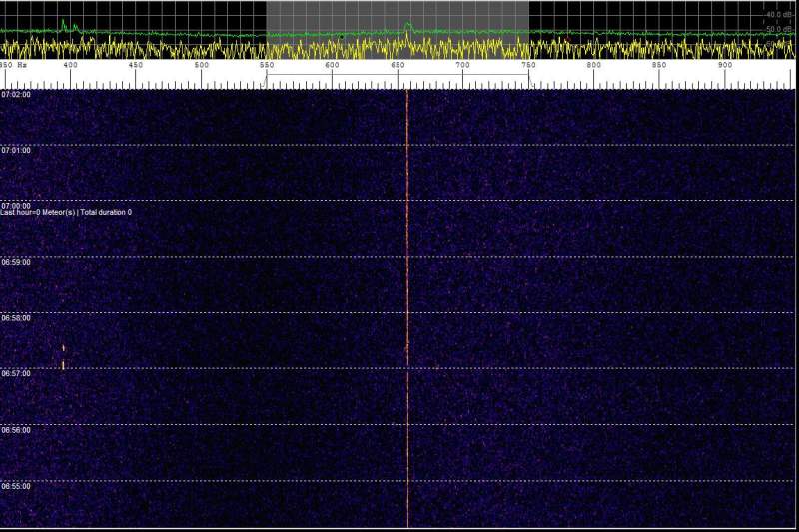Image resolution: width=799 pixels, height=532 pixels.
Task: Click the 07:00:00 time marker
Action: pyautogui.click(x=16, y=204)
